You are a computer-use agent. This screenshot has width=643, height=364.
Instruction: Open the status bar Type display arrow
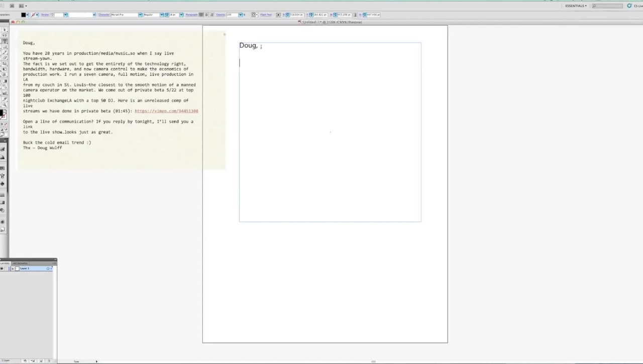pos(96,361)
